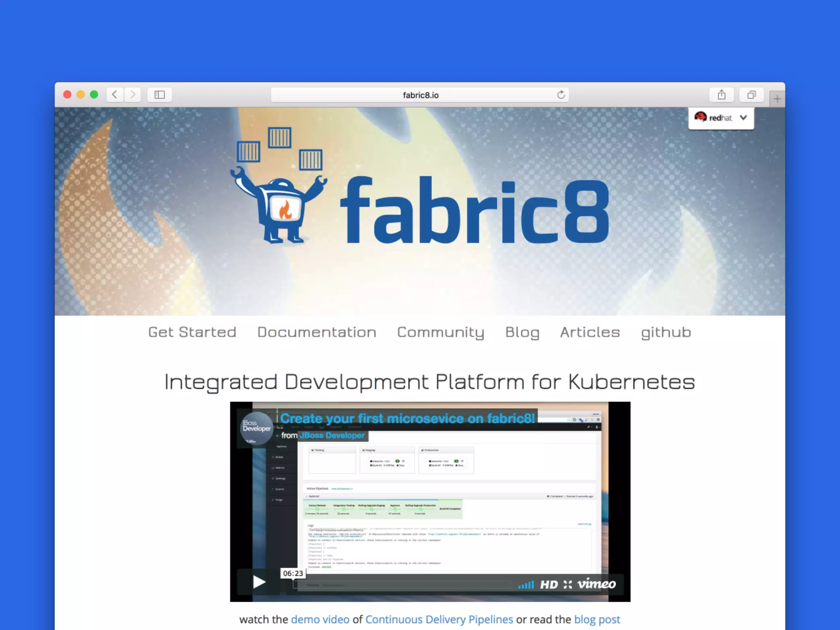Click the Share icon in the toolbar
The height and width of the screenshot is (630, 840).
(721, 95)
